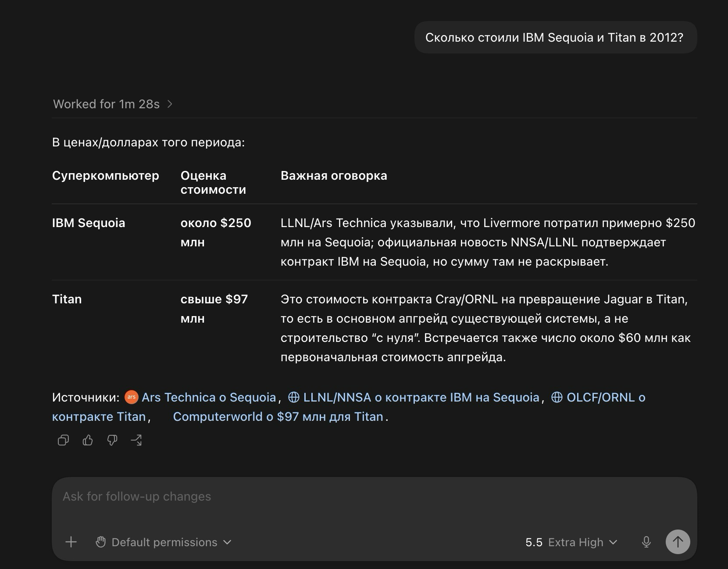This screenshot has height=569, width=728.
Task: Click the Sequoia caveat text about Livermore spending
Action: coord(488,242)
